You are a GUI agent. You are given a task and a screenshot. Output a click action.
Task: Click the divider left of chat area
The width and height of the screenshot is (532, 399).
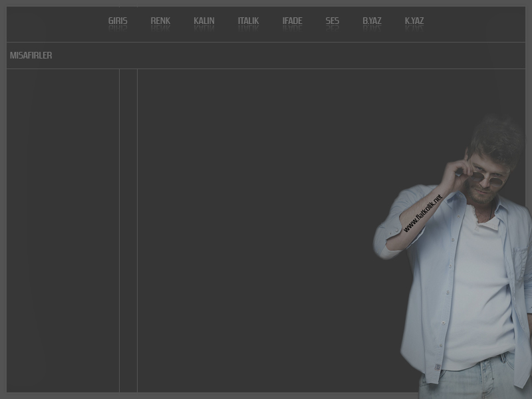[137, 226]
